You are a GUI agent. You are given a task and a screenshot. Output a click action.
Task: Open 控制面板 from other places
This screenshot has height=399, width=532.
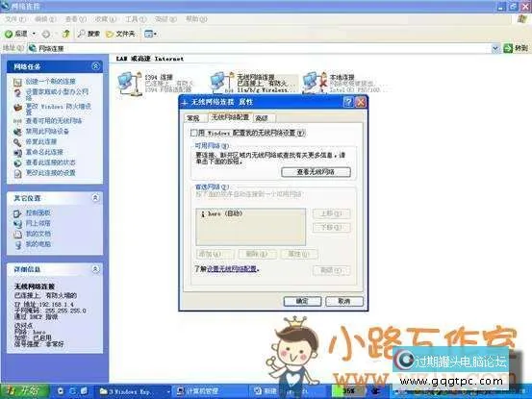point(38,212)
